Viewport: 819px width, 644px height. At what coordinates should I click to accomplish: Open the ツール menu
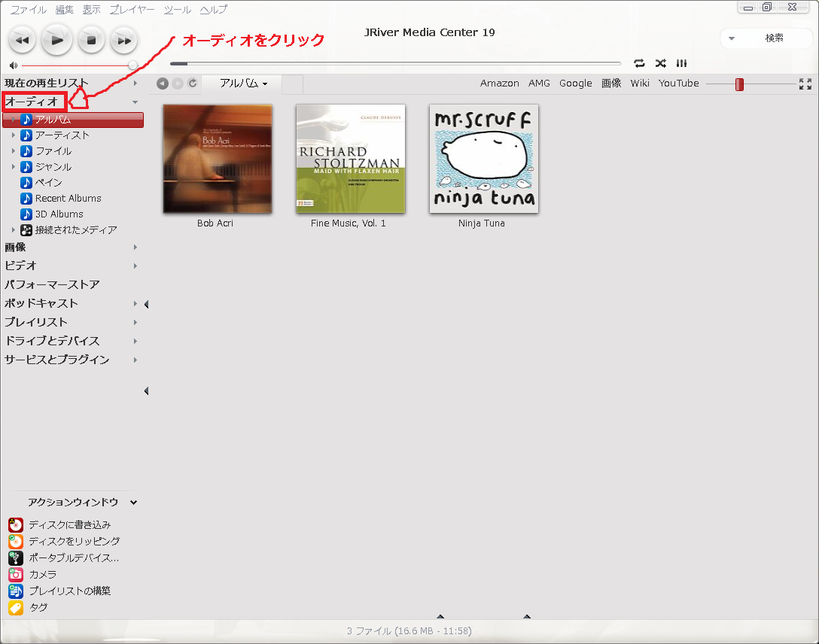click(177, 10)
